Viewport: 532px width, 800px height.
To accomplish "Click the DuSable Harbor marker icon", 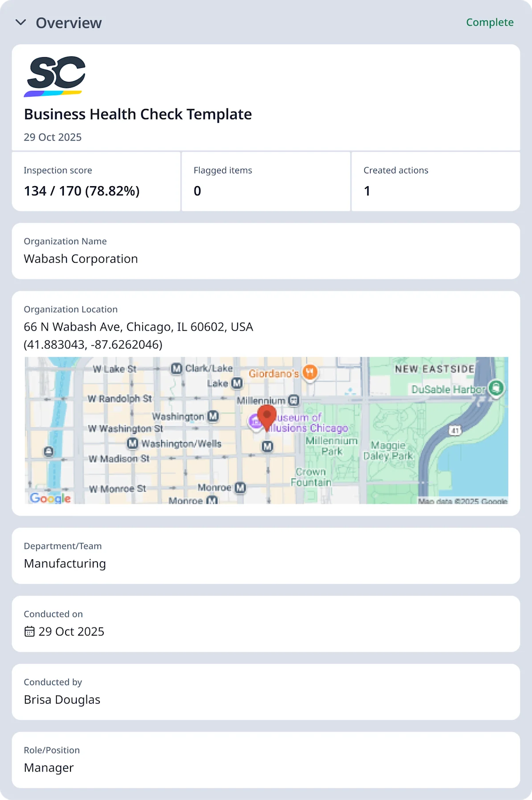I will click(496, 388).
